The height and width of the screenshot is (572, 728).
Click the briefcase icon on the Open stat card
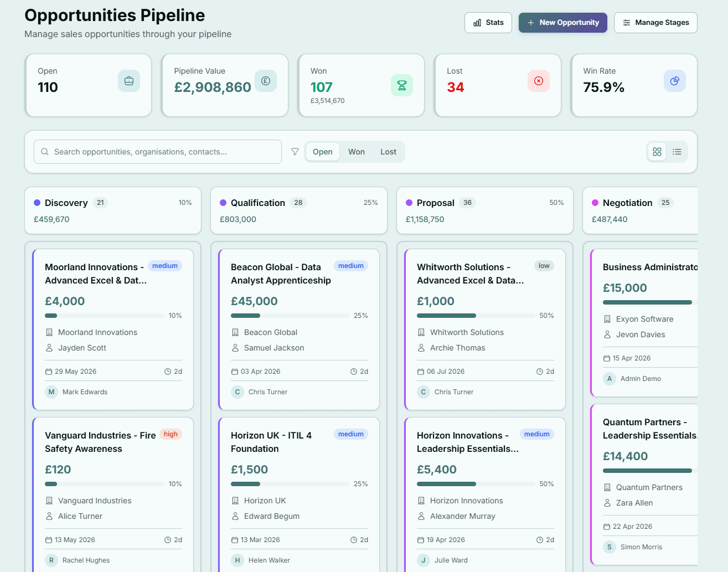pos(129,80)
